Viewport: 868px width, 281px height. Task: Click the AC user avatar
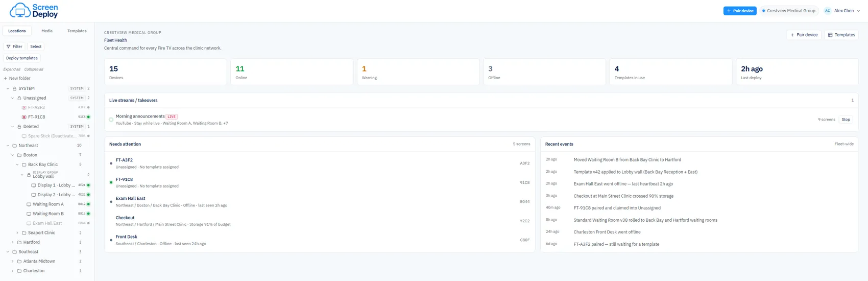click(x=827, y=11)
